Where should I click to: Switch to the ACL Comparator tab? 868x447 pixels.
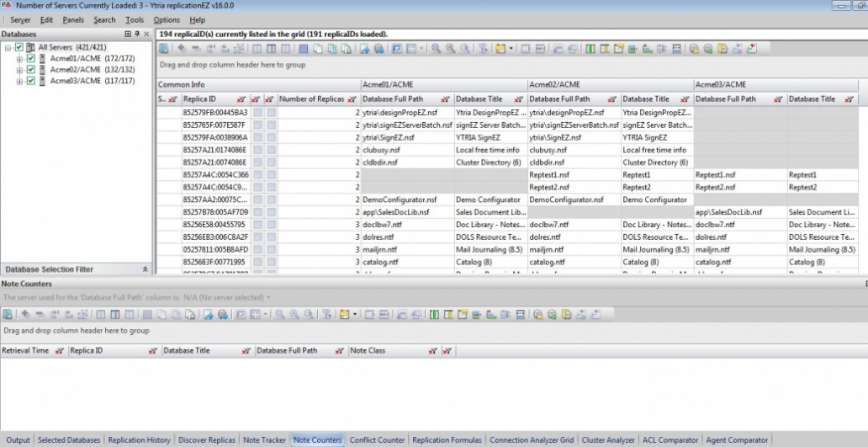pyautogui.click(x=670, y=439)
